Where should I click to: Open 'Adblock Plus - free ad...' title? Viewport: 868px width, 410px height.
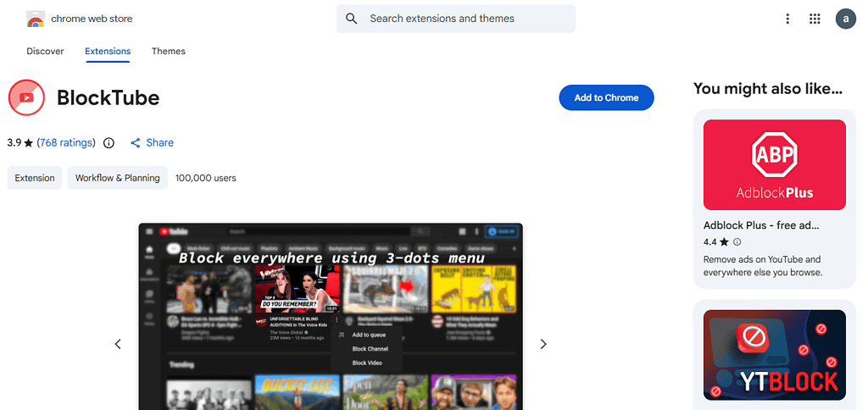pos(761,225)
